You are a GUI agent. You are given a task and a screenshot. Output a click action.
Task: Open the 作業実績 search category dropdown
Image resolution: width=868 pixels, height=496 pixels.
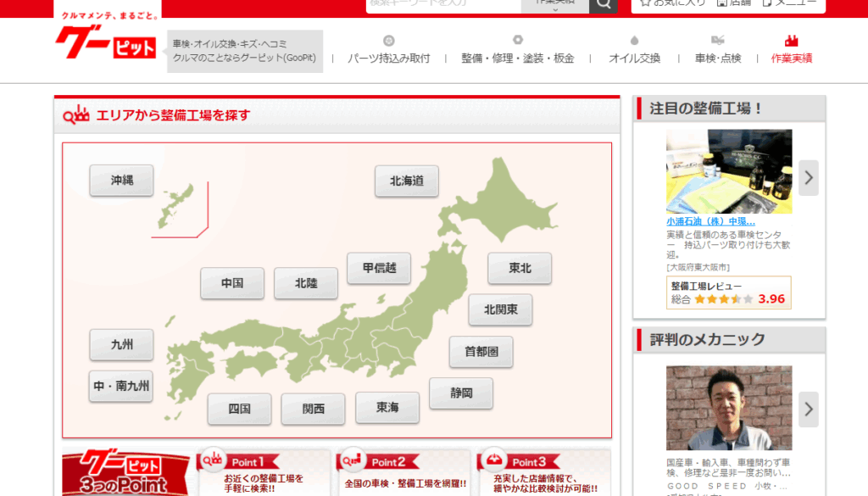pyautogui.click(x=555, y=4)
